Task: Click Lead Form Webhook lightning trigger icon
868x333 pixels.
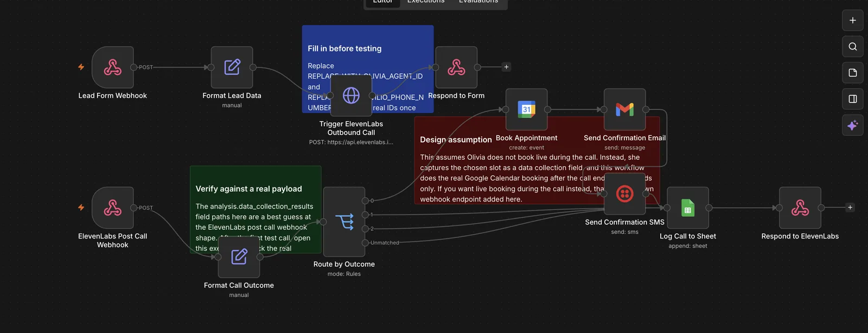Action: tap(81, 67)
